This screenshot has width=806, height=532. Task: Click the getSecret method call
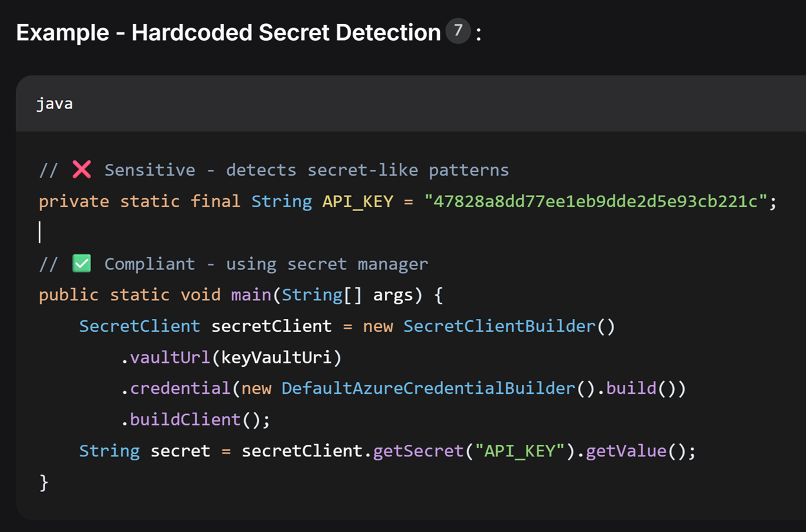[418, 450]
